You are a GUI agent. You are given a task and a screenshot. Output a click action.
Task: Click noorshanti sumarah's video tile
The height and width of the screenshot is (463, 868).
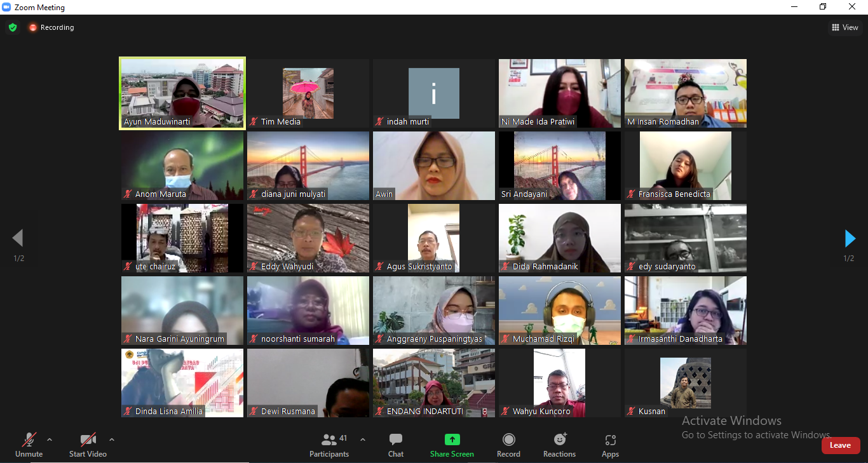click(308, 311)
